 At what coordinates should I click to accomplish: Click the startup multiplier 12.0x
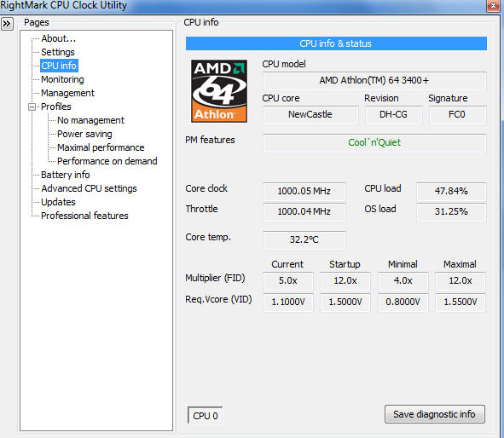(345, 280)
